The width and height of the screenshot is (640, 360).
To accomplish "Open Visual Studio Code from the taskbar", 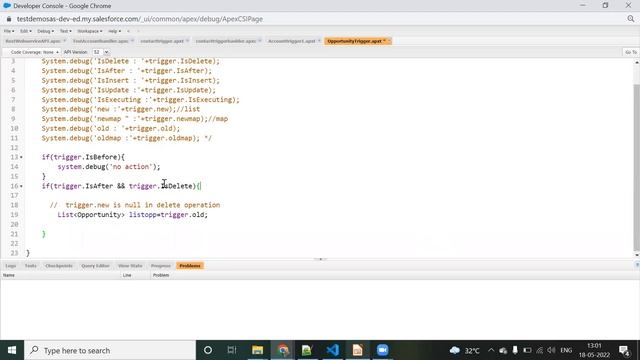I will [x=333, y=350].
